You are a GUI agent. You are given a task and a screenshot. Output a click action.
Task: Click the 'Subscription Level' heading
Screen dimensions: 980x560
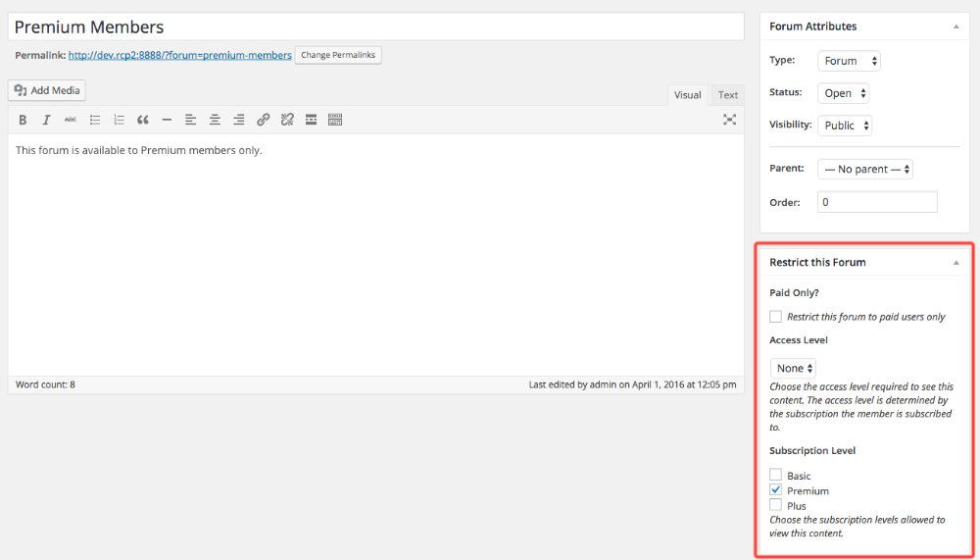[811, 450]
